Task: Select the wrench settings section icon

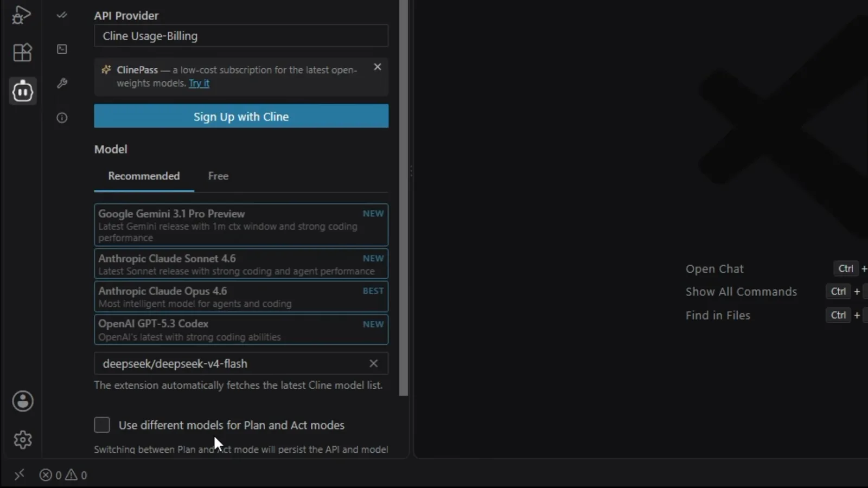Action: [62, 84]
